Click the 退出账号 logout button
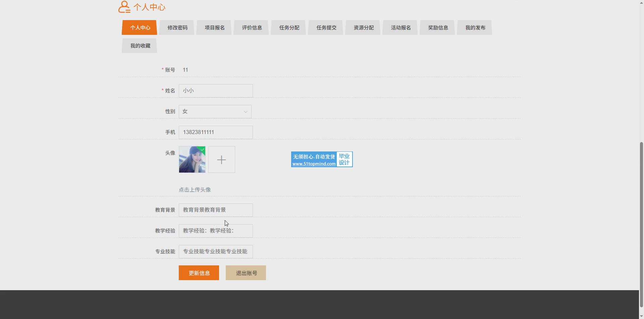644x319 pixels. pyautogui.click(x=246, y=273)
